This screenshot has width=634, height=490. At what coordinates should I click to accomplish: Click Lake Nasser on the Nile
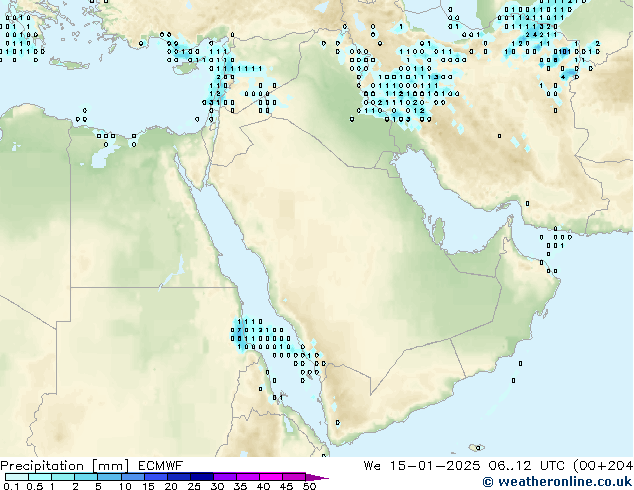[x=172, y=274]
